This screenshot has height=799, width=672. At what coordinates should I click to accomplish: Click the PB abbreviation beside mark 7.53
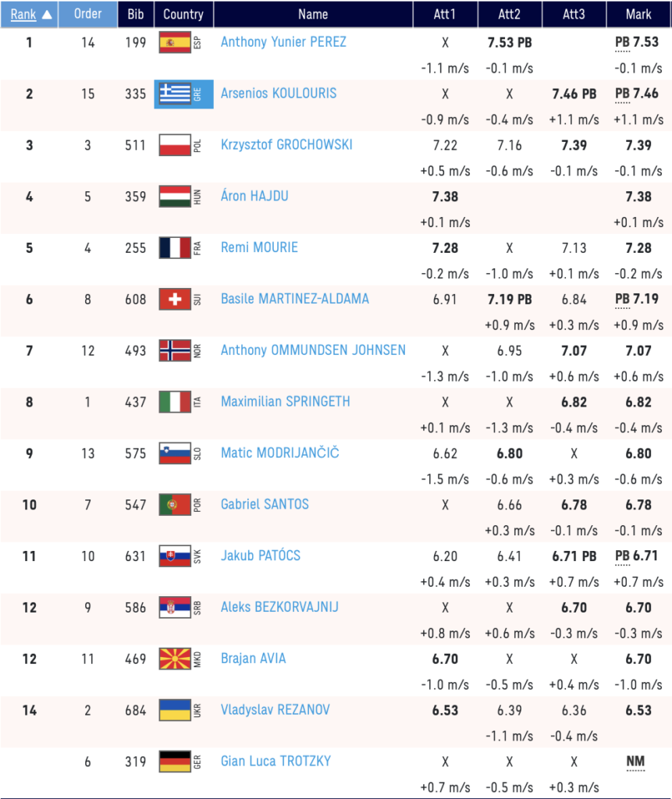(622, 43)
